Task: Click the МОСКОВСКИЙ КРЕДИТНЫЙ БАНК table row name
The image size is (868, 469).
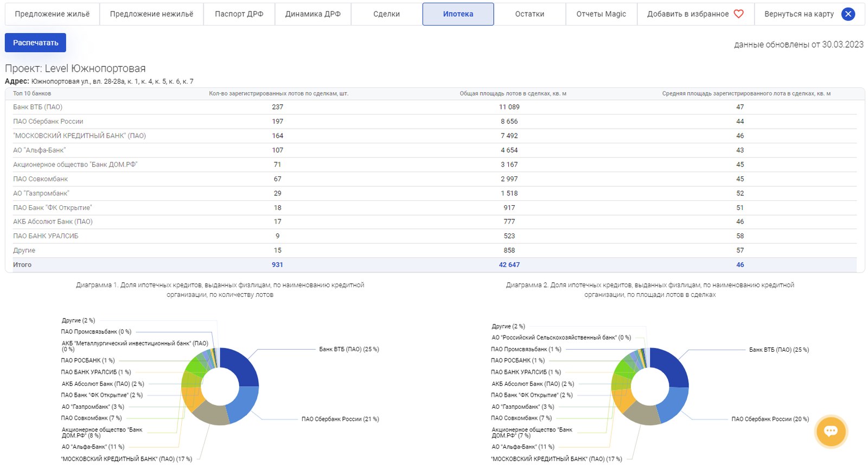Action: tap(79, 136)
